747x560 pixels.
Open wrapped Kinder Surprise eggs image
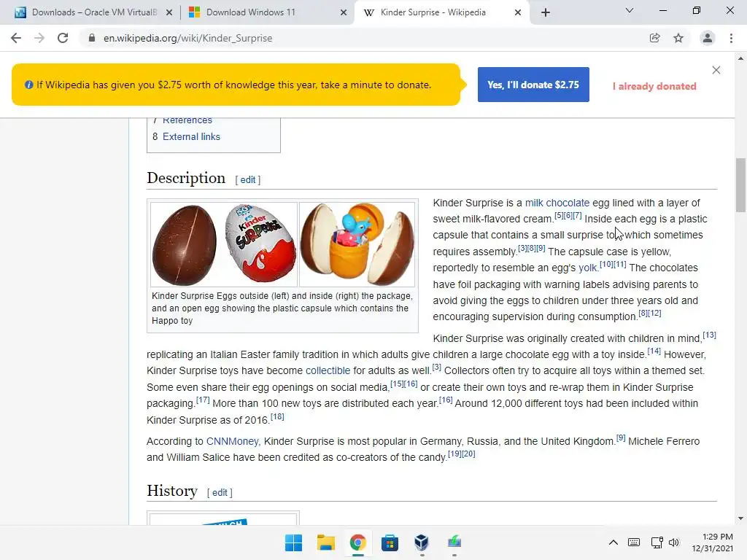[224, 244]
